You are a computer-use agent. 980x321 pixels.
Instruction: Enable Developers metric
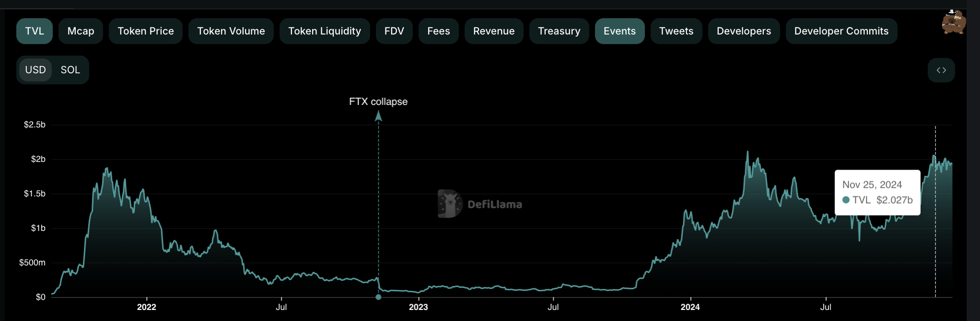[x=744, y=31]
